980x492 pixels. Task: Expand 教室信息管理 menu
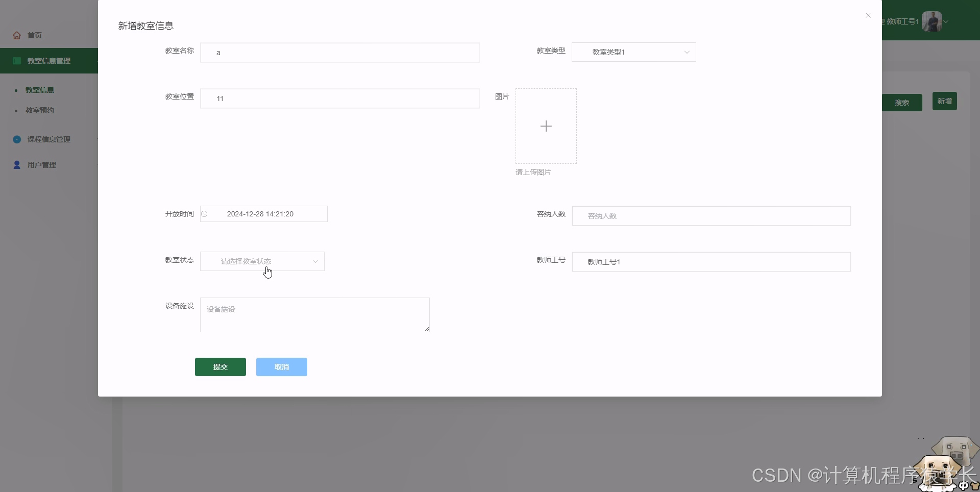(x=49, y=61)
